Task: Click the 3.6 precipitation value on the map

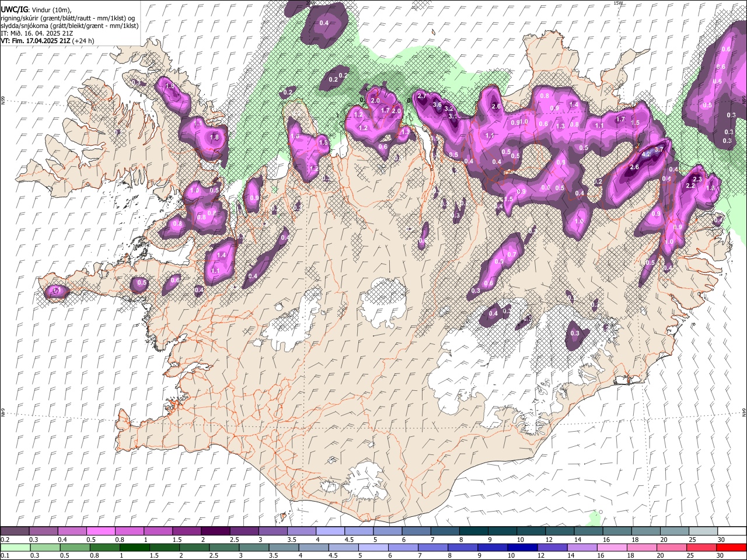Action: click(437, 104)
